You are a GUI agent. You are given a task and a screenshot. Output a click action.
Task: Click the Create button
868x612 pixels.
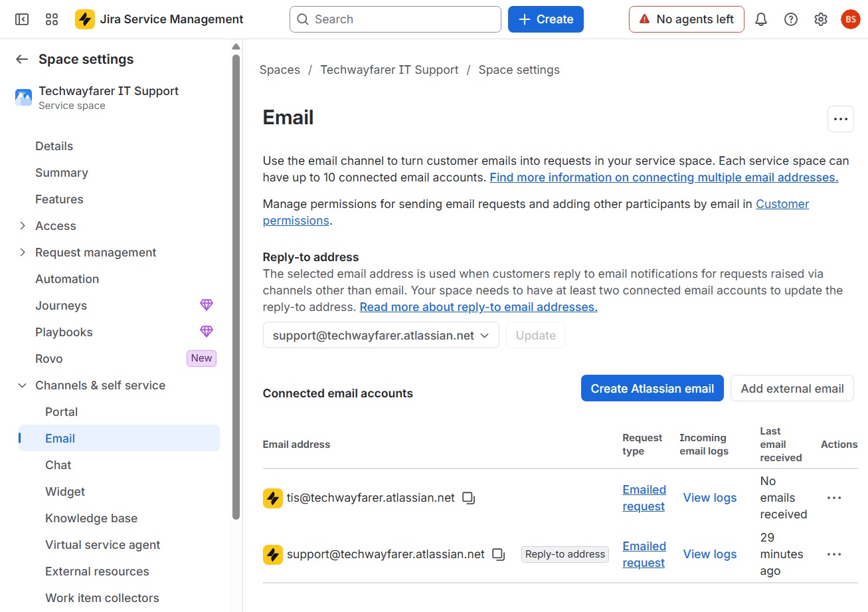[x=546, y=19]
